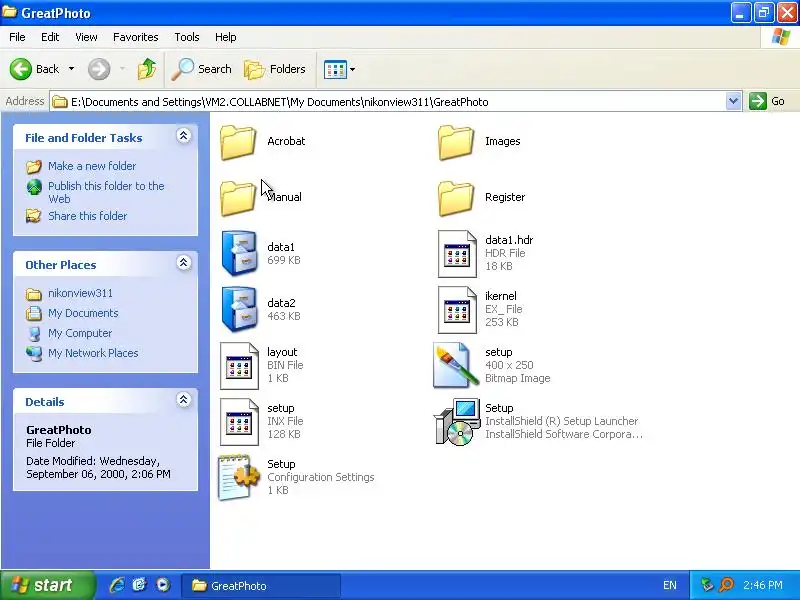Viewport: 800px width, 600px height.
Task: Open the Forward history dropdown arrow
Action: tap(122, 69)
